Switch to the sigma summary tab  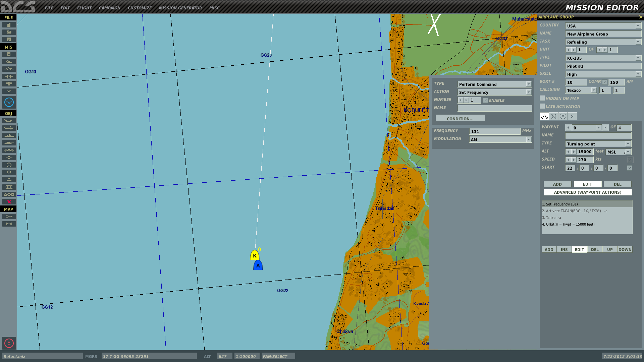coord(572,116)
